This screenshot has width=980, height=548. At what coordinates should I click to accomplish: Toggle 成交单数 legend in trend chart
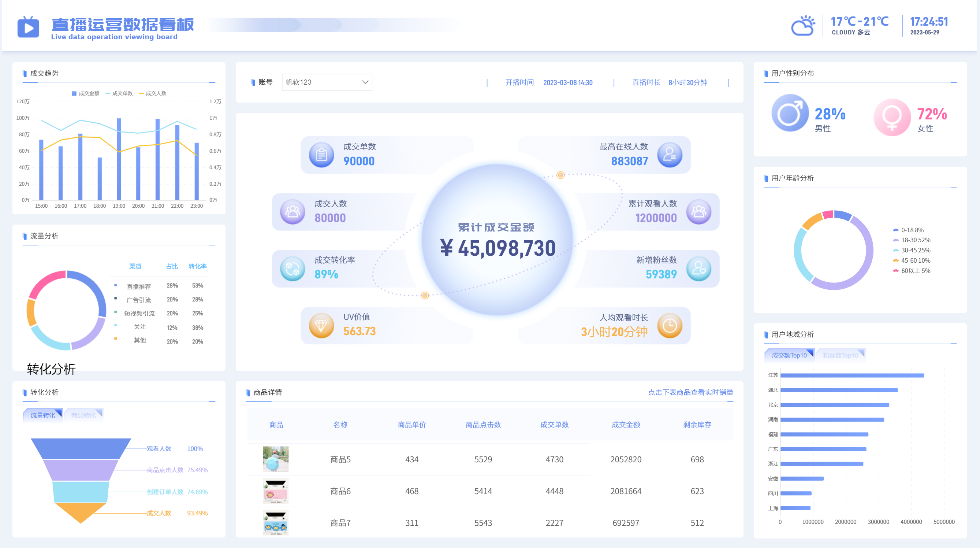point(119,94)
